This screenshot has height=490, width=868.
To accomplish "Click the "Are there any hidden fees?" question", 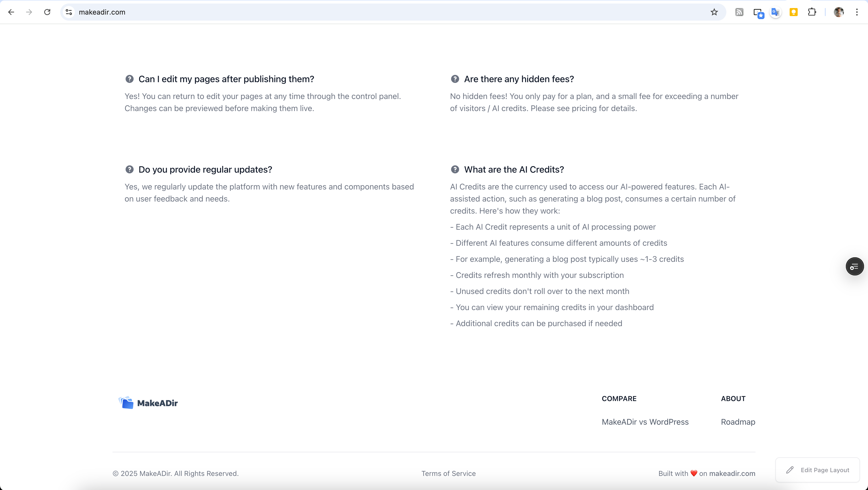I will [x=519, y=79].
